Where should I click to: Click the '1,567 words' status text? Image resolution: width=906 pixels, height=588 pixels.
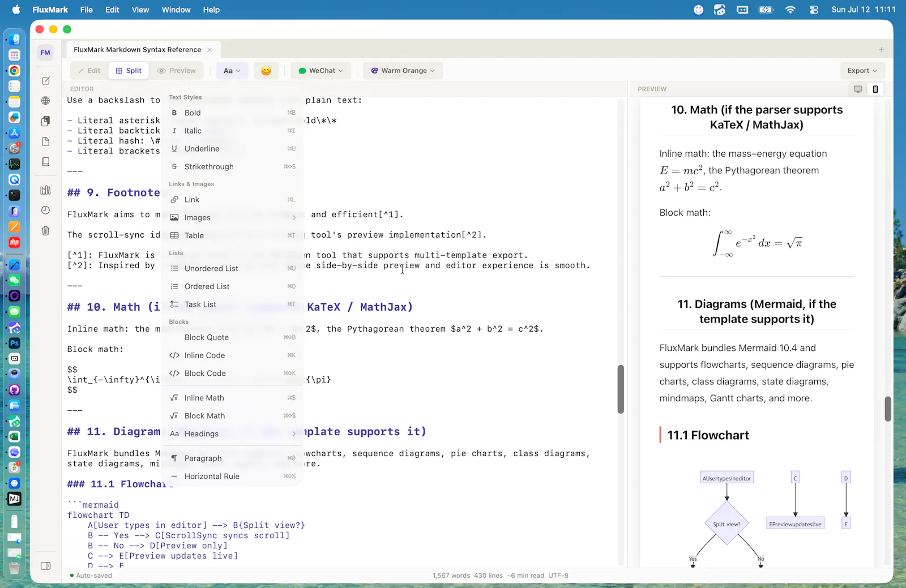[451, 576]
